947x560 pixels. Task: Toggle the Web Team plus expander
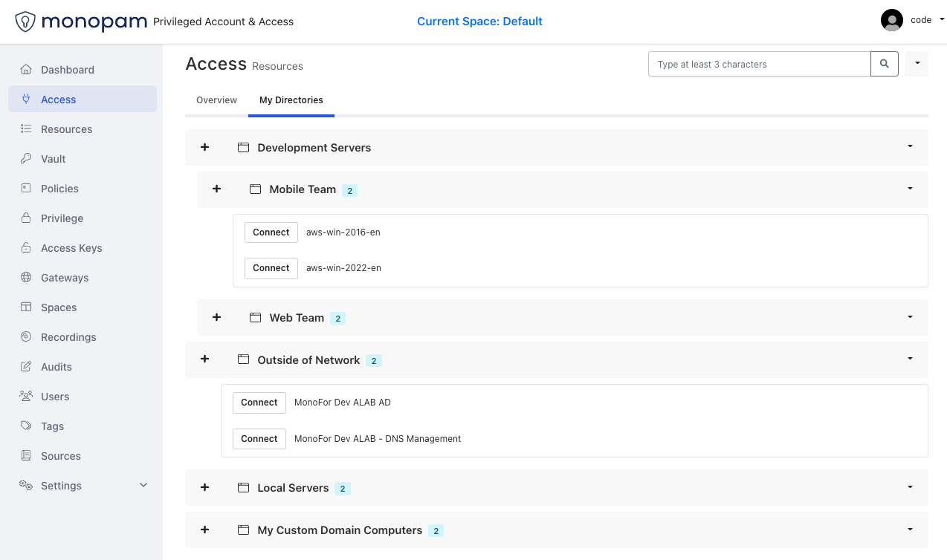[x=217, y=317]
